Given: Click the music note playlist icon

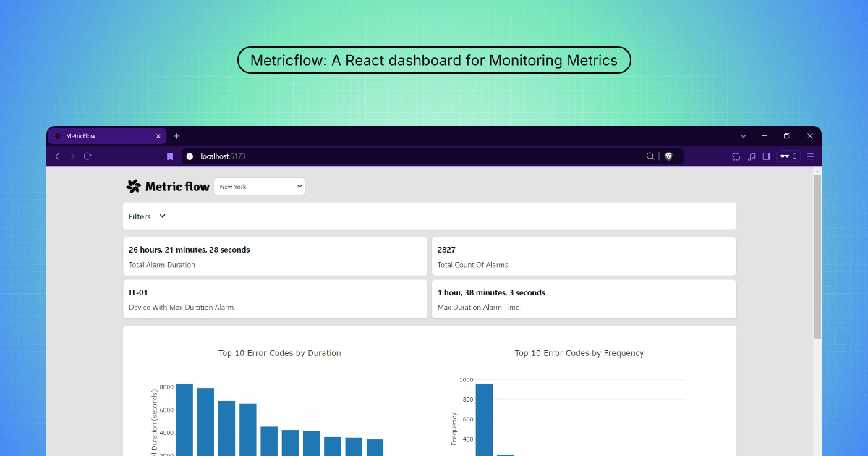Looking at the screenshot, I should point(752,156).
